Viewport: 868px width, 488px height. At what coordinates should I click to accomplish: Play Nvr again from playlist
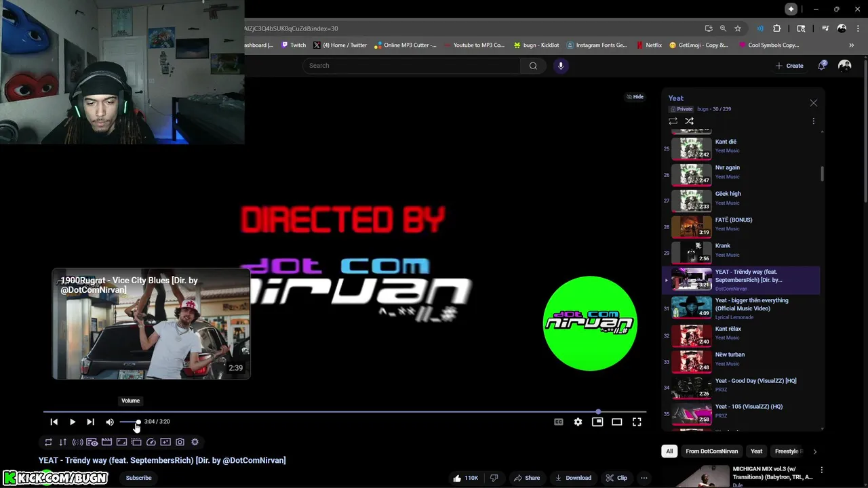pos(741,174)
